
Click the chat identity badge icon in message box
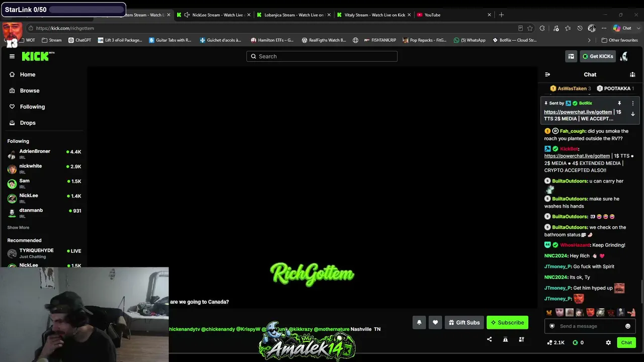[552, 326]
